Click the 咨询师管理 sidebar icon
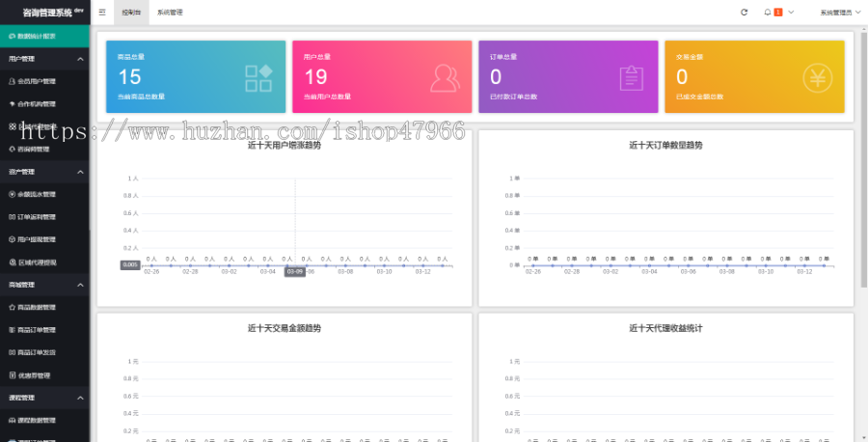868x442 pixels. (13, 149)
